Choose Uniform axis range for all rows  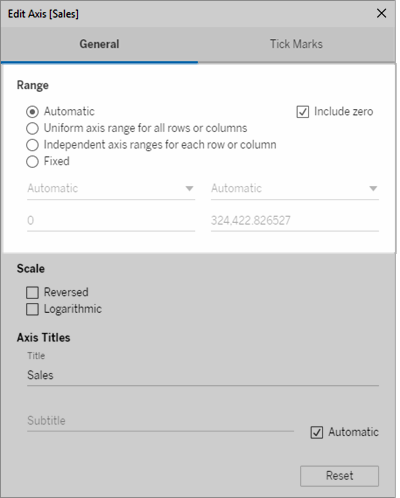click(x=32, y=128)
